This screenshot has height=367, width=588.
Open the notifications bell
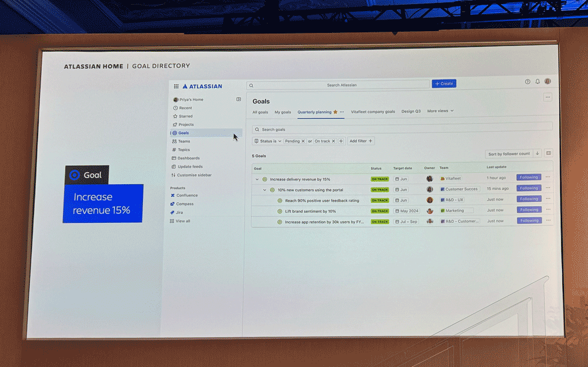pos(537,81)
